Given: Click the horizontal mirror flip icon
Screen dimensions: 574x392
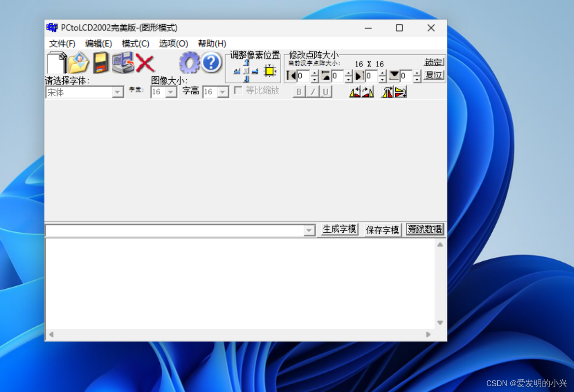Looking at the screenshot, I should point(387,92).
